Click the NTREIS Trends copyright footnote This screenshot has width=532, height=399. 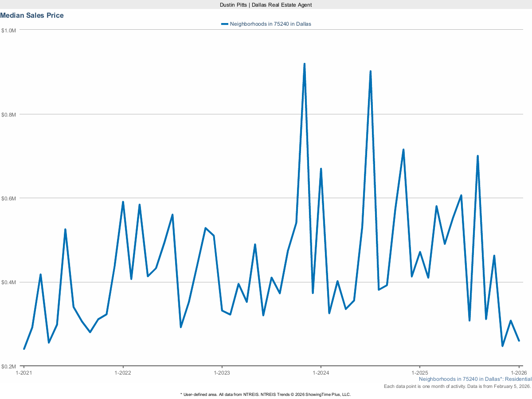coord(266,394)
